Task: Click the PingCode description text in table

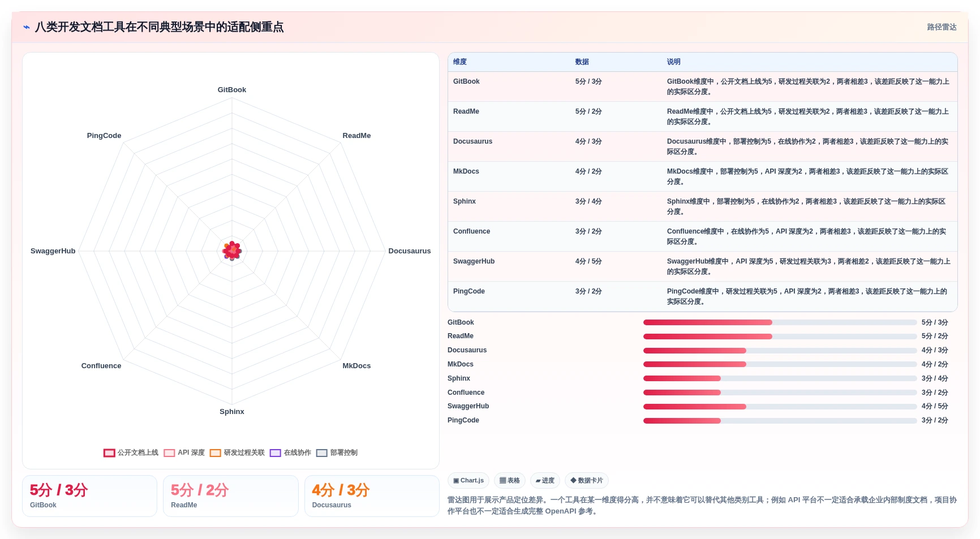Action: coord(807,296)
